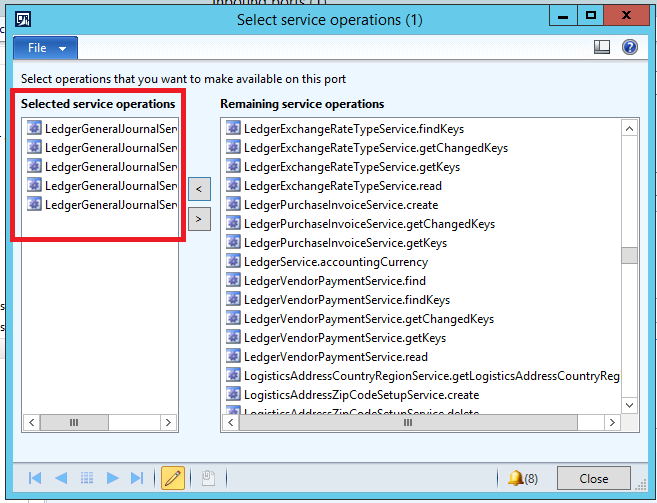657x503 pixels.
Task: Select LedgerExchangeRateTypeService.findKeys
Action: coord(354,129)
